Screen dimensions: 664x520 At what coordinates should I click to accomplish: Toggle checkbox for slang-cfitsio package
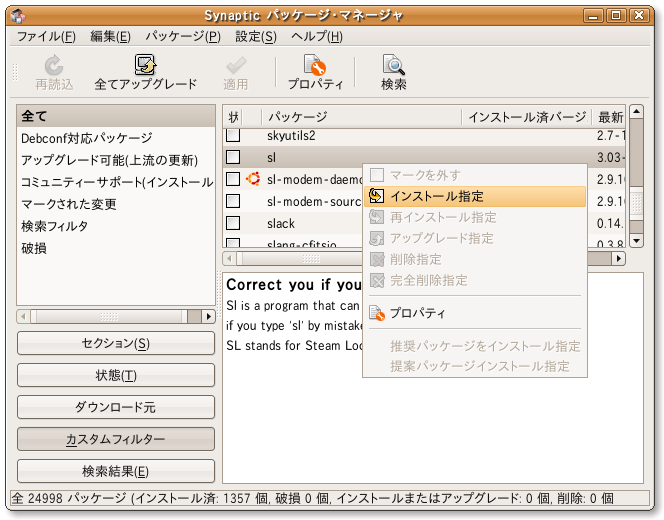tap(233, 243)
